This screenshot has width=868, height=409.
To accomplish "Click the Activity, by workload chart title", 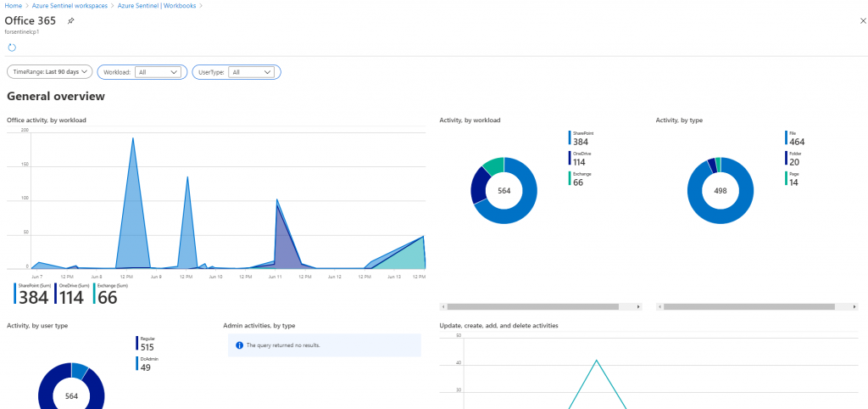I will click(x=470, y=120).
